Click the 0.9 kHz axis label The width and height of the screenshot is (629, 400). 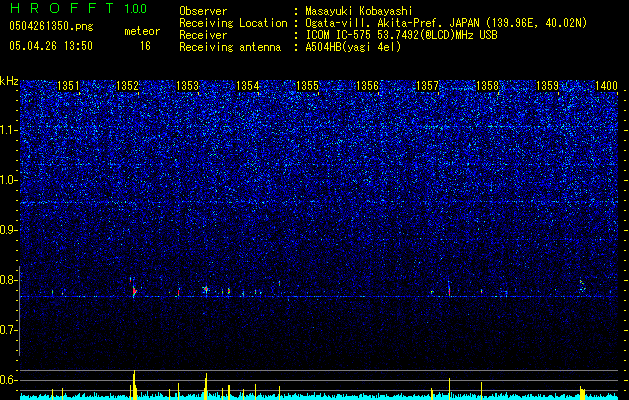coord(8,230)
